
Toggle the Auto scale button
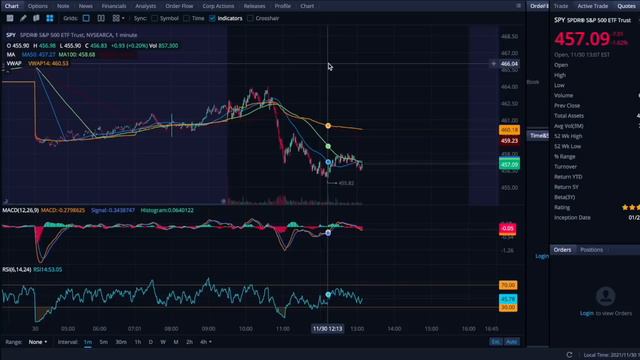coord(511,342)
